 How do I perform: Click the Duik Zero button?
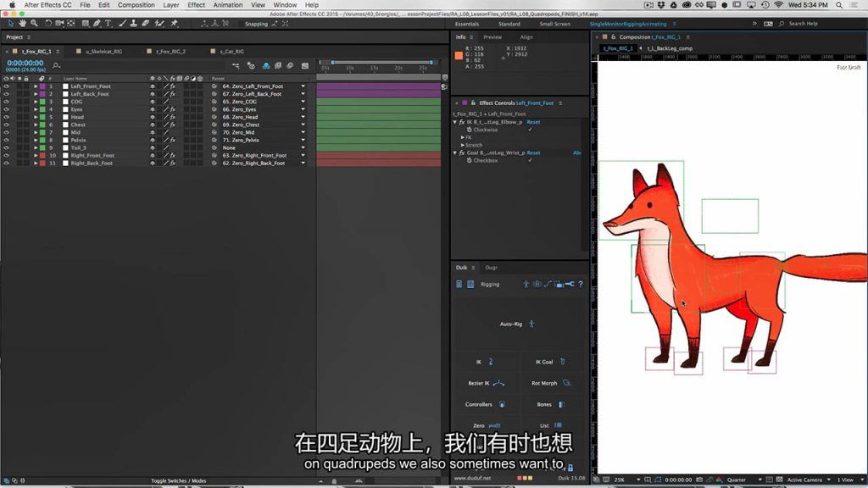click(x=486, y=425)
